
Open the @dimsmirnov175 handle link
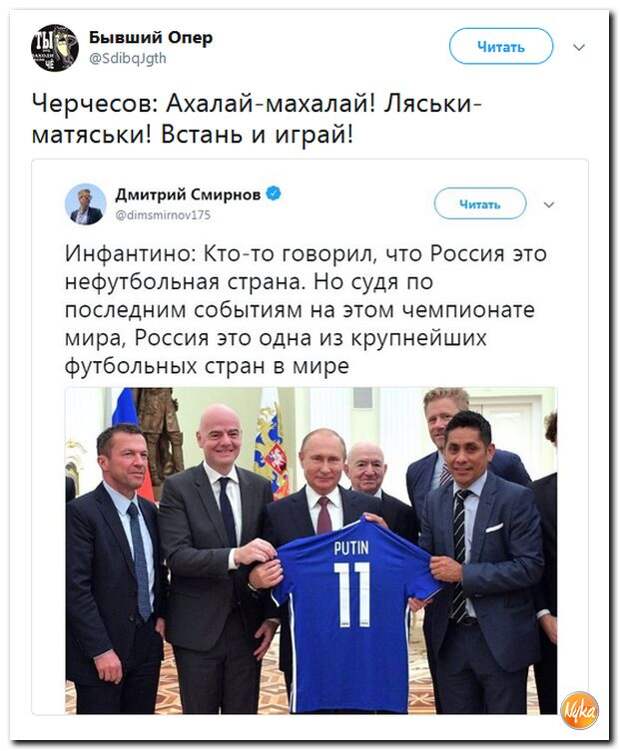163,215
